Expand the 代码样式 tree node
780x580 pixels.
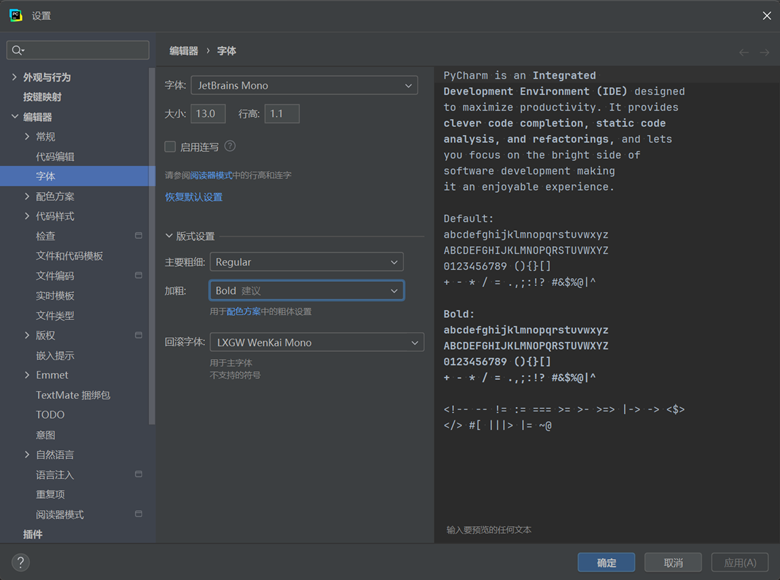point(27,216)
